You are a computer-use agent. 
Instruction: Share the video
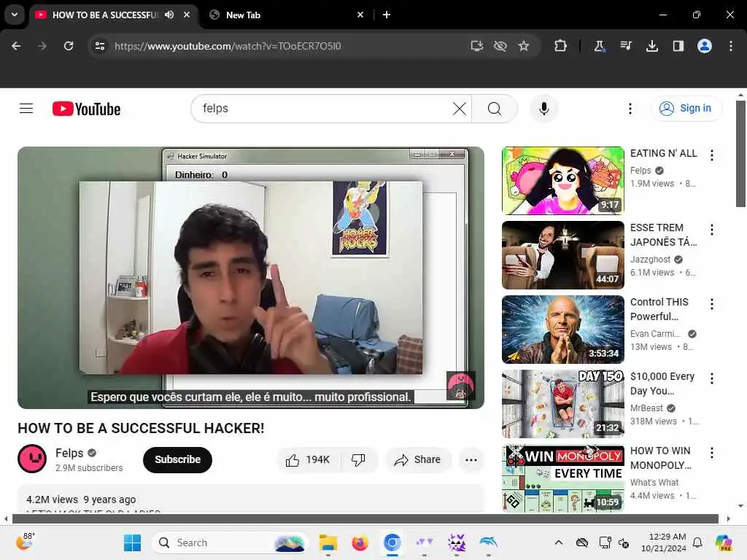click(x=417, y=459)
